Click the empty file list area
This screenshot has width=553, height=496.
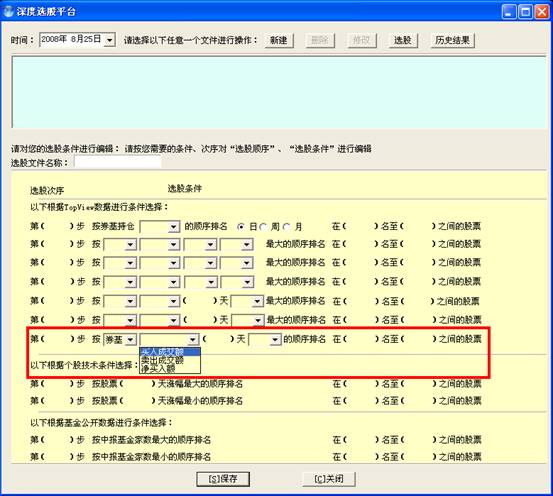click(x=279, y=92)
